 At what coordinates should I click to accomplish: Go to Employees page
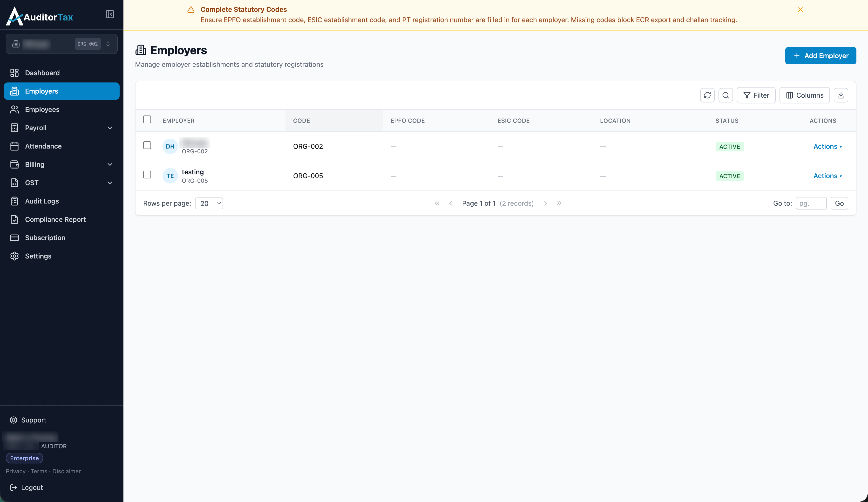pos(62,109)
